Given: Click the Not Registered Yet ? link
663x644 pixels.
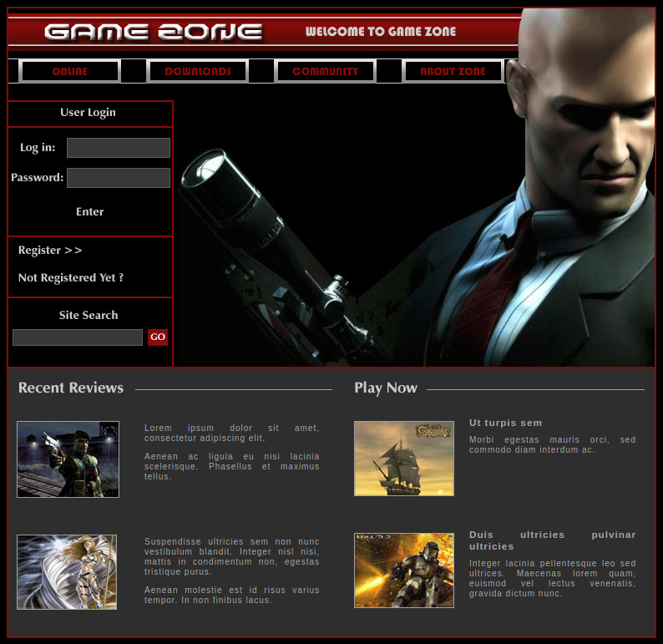Looking at the screenshot, I should point(71,278).
